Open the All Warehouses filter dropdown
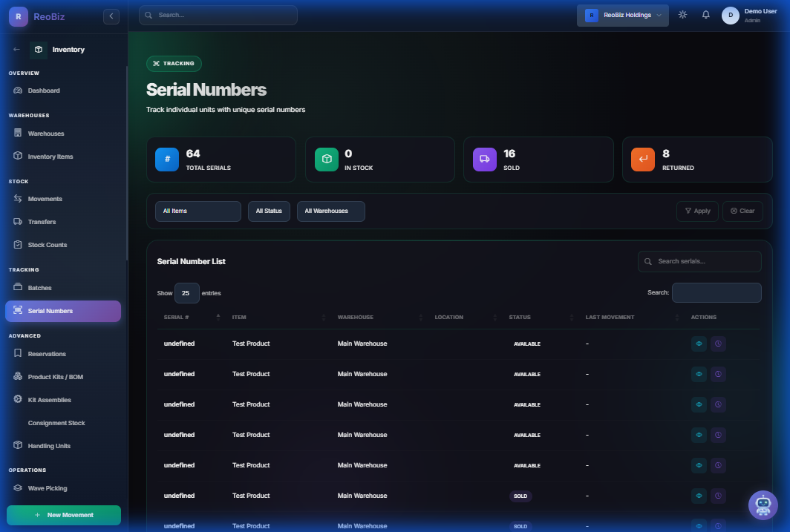This screenshot has height=532, width=790. [x=330, y=211]
